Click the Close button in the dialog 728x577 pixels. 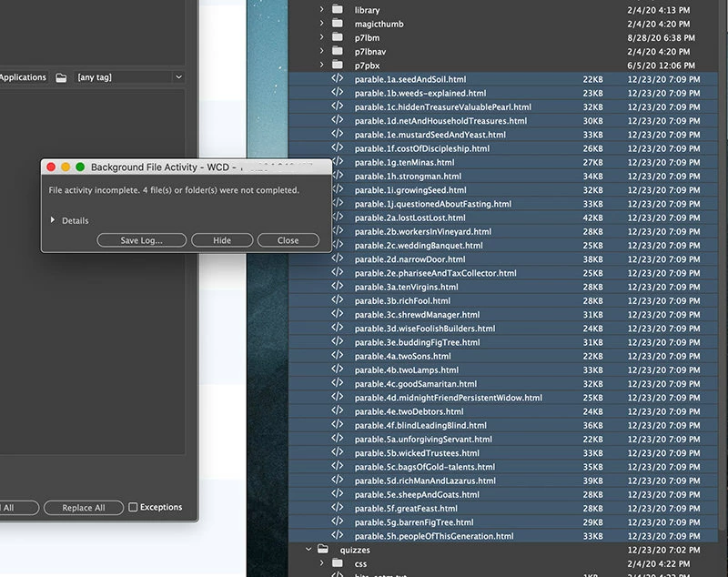pos(288,240)
